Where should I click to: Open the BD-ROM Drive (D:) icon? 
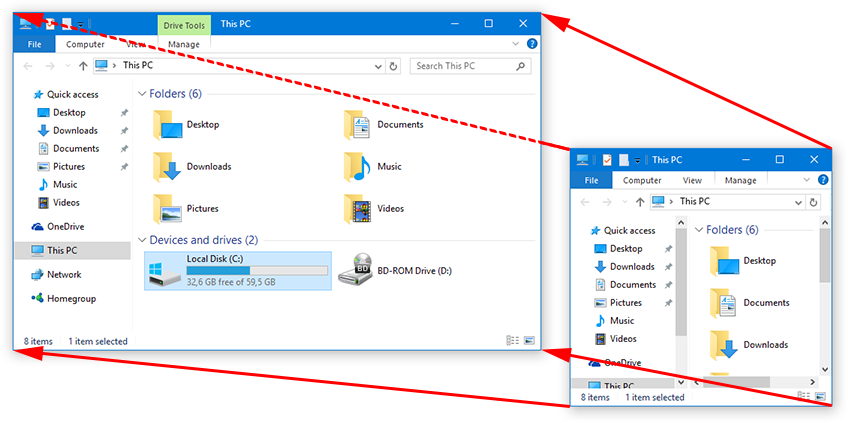pos(356,270)
